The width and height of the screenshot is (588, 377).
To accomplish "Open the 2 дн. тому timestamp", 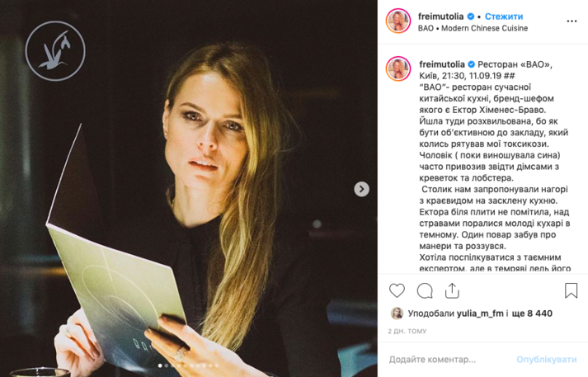I will [x=407, y=332].
